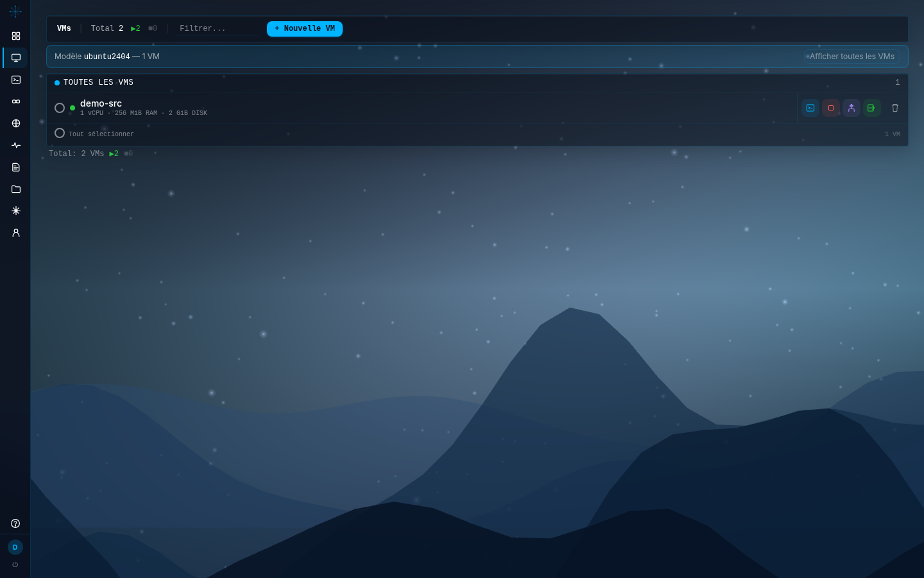This screenshot has width=924, height=578.
Task: Open the pulse activity icon in sidebar
Action: [16, 145]
